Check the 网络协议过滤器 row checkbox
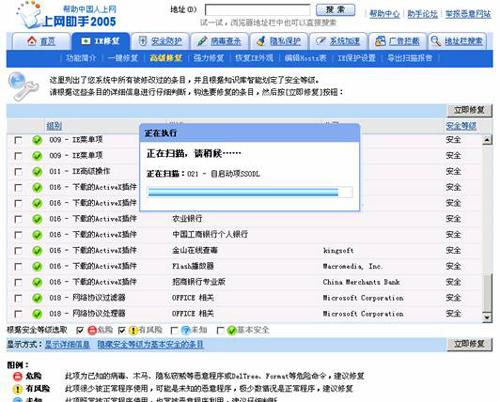This screenshot has height=402, width=500. tap(18, 298)
